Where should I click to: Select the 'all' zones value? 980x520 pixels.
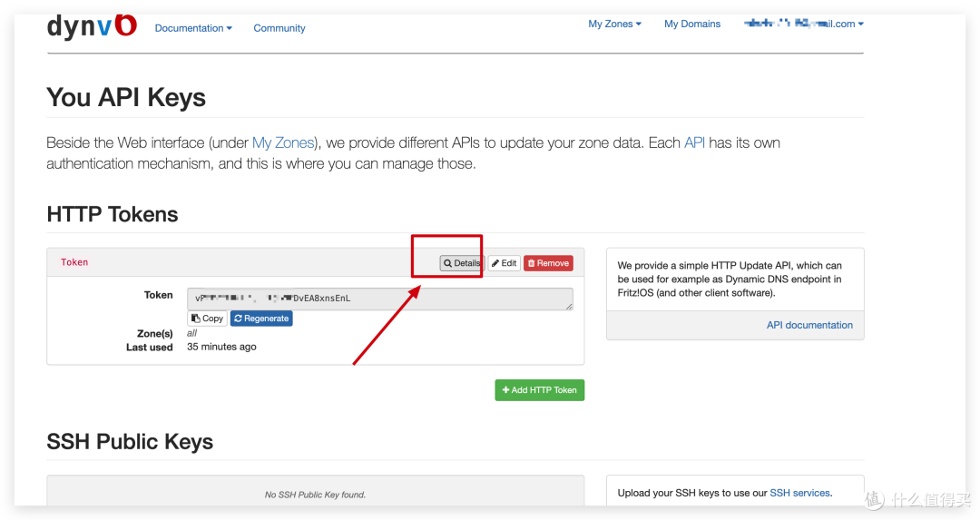pyautogui.click(x=191, y=333)
